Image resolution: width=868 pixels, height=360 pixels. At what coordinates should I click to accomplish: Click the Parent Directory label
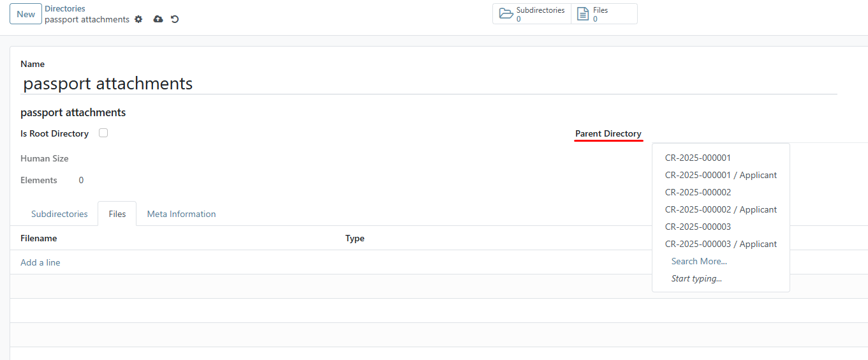click(x=608, y=133)
